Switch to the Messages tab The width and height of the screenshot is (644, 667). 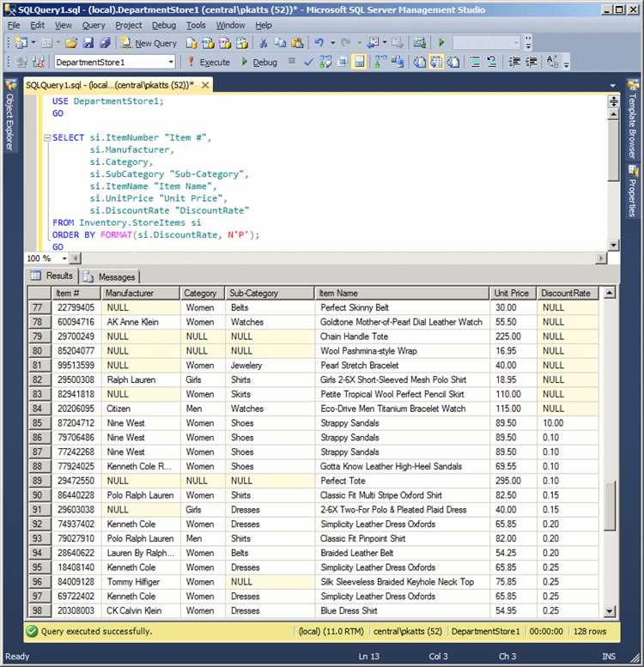point(110,277)
